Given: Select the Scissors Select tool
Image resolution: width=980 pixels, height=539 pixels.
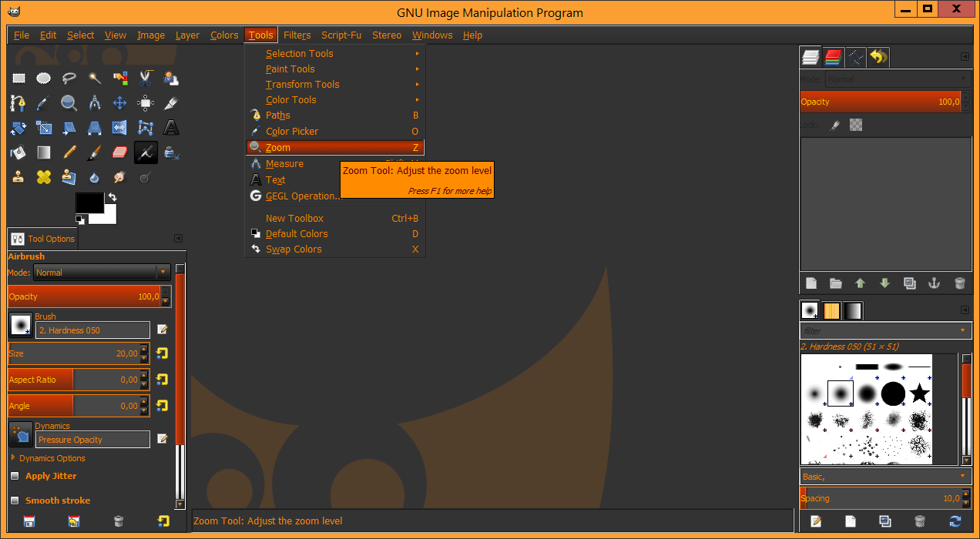Looking at the screenshot, I should click(146, 78).
